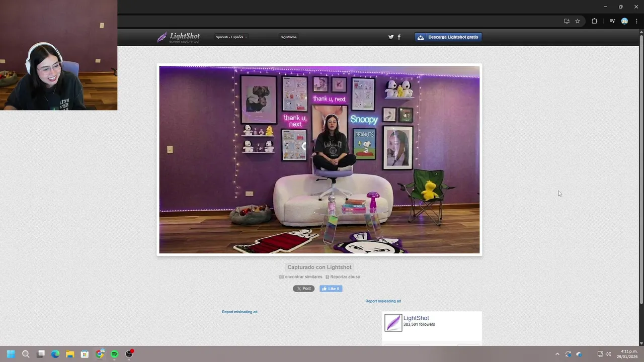Switch to Chrome on the taskbar

(x=100, y=354)
